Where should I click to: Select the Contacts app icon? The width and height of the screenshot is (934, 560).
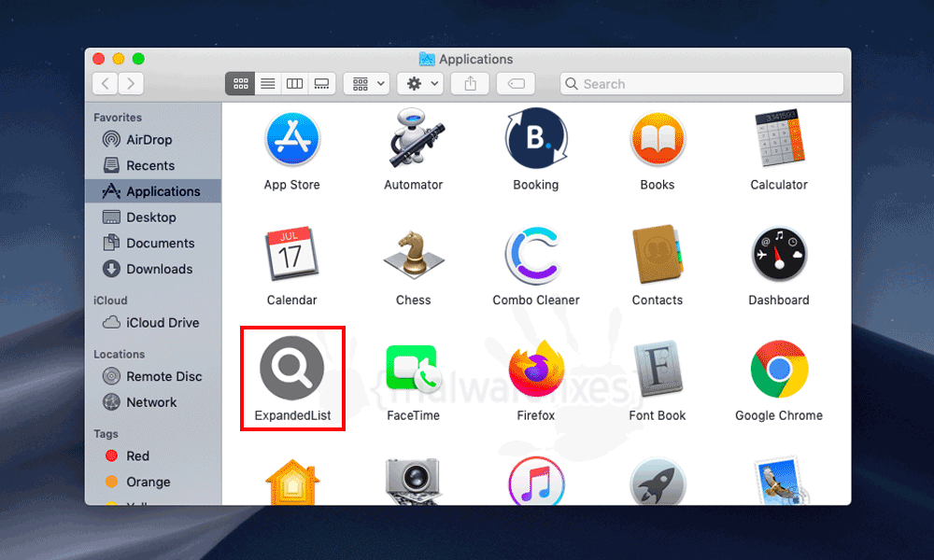[658, 254]
